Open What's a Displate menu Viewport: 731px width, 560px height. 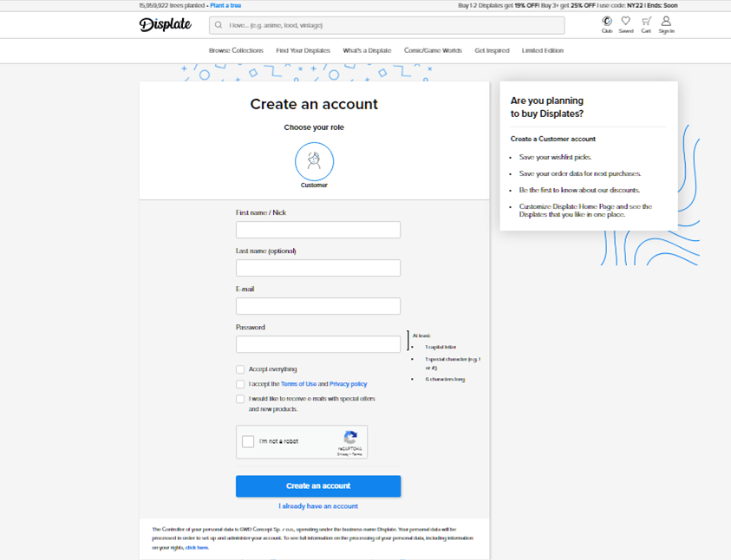367,50
